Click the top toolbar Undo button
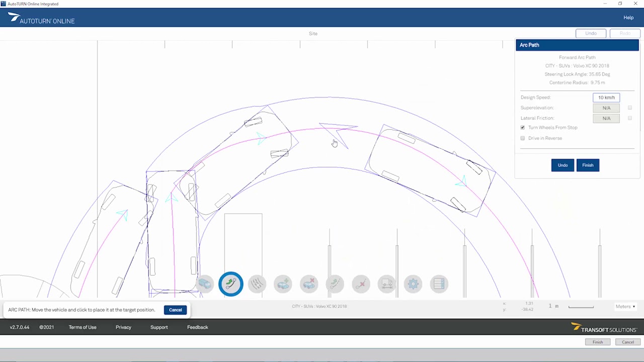 pos(591,34)
